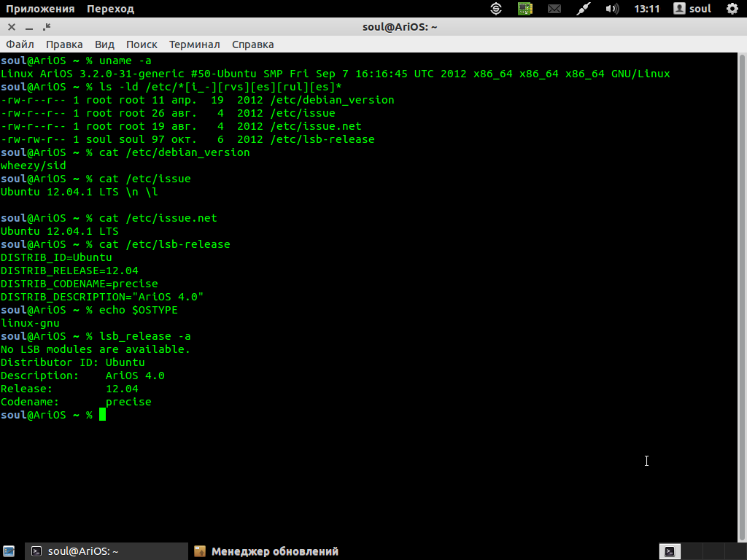Click the 'Ubuntu 12.04.1 LTS \n \l' line
This screenshot has height=560, width=747.
coord(79,192)
